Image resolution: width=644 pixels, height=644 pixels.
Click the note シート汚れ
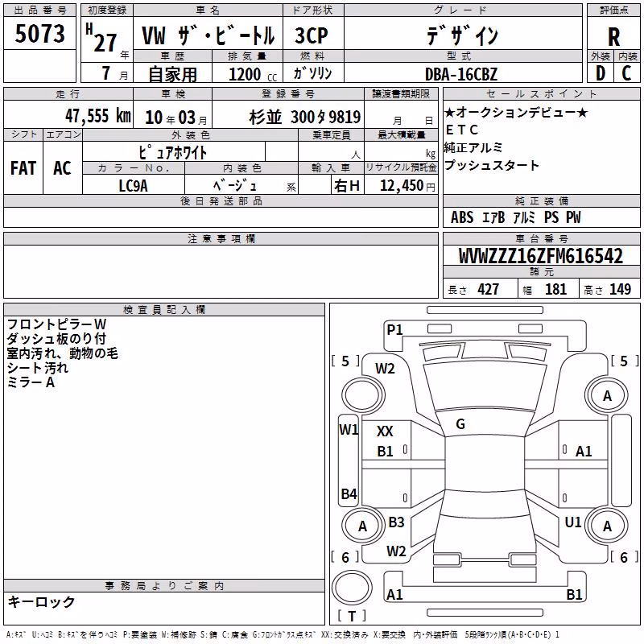point(37,368)
